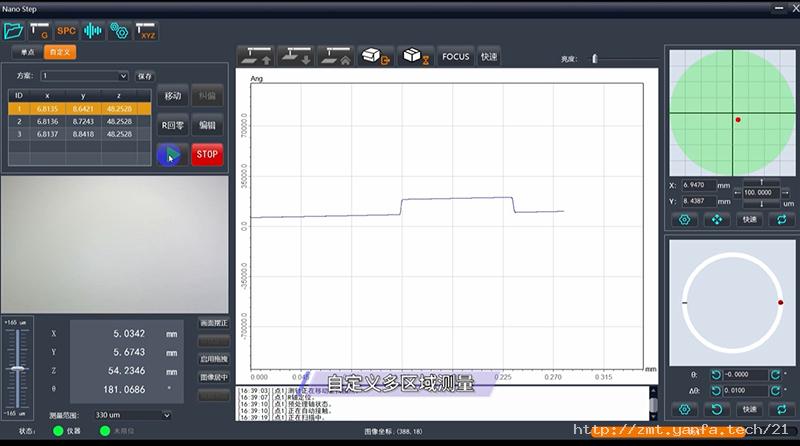Click the open-box export icon
This screenshot has height=446, width=800.
376,56
